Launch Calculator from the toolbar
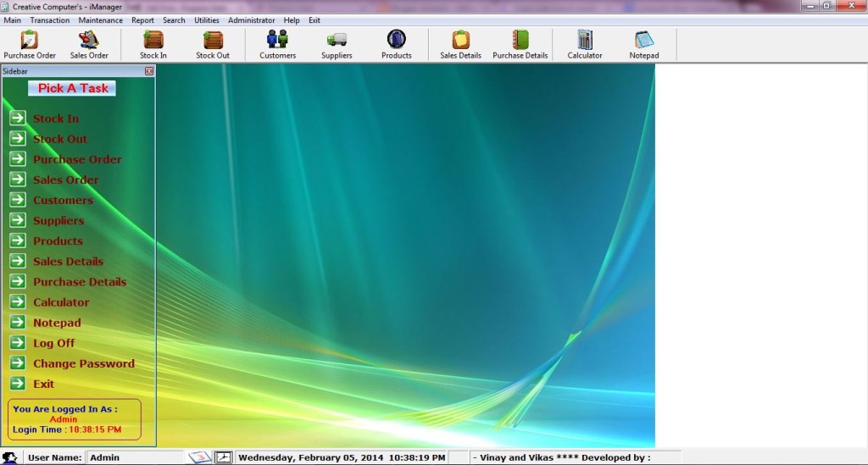 [x=585, y=44]
